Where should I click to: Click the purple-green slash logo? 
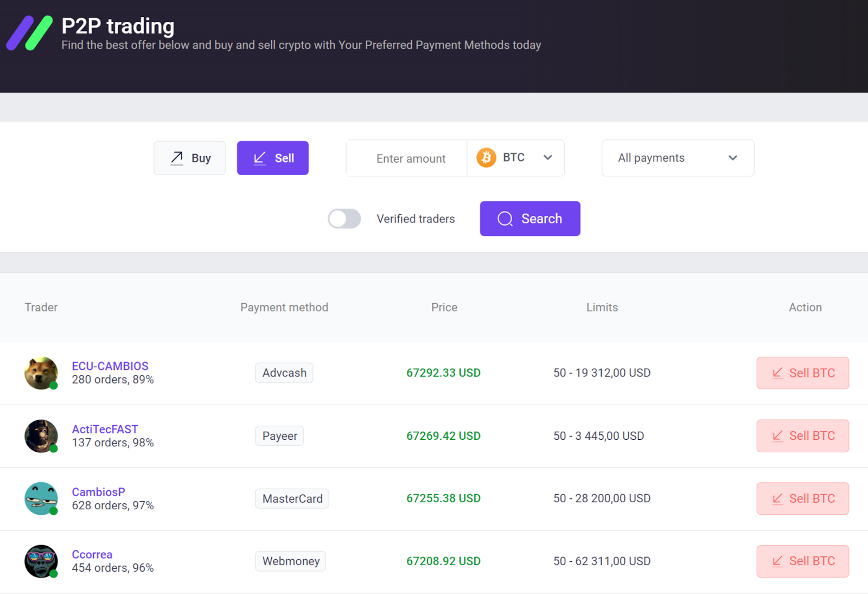[29, 33]
